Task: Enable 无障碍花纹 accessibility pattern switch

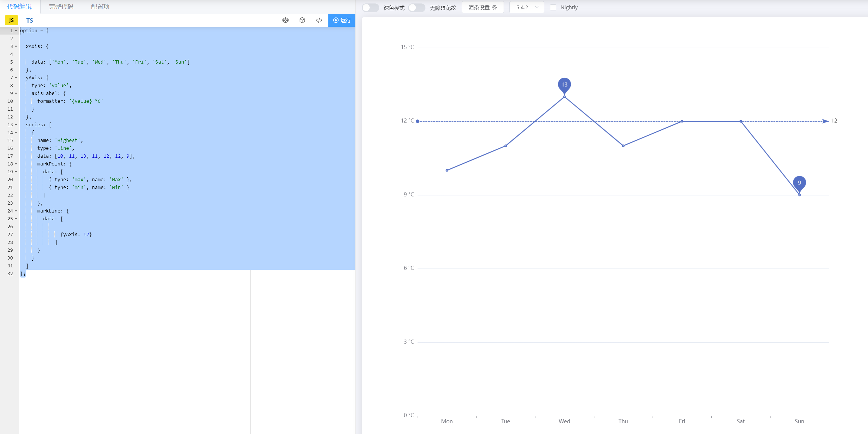Action: 416,8
